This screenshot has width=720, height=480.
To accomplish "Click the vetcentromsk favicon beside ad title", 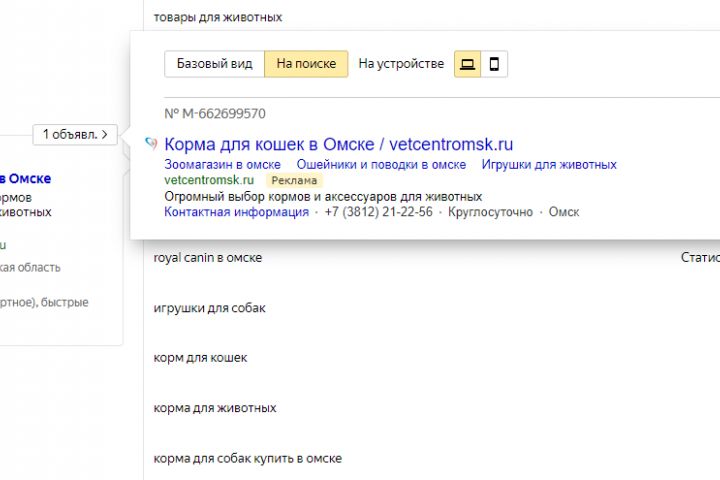I will pyautogui.click(x=151, y=143).
